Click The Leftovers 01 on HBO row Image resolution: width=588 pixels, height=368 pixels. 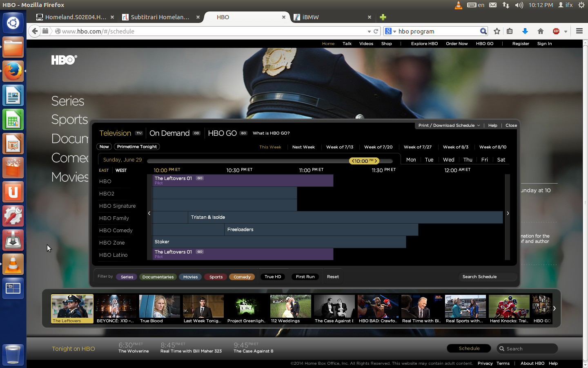[243, 181]
